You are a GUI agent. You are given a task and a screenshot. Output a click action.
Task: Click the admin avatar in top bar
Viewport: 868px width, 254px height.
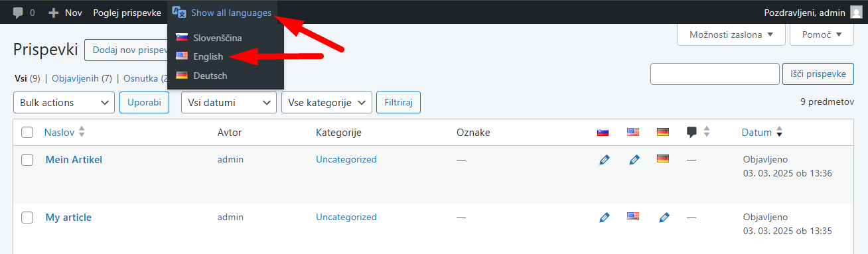[x=857, y=13]
